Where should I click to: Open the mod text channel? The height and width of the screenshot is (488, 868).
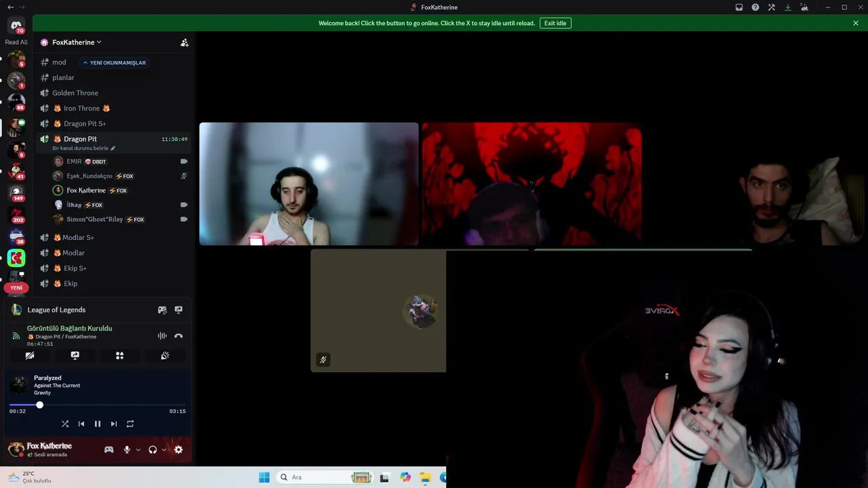point(59,62)
